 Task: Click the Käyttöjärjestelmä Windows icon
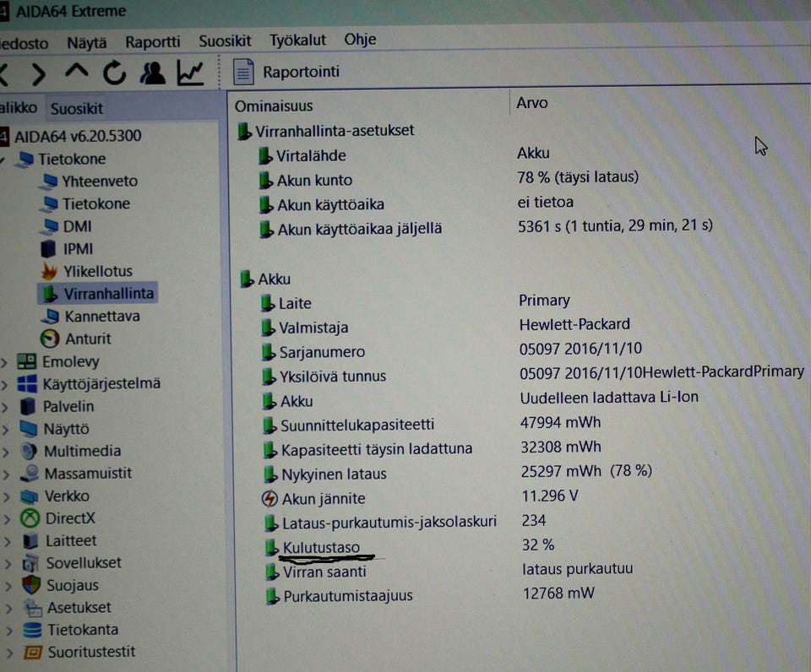tap(27, 384)
